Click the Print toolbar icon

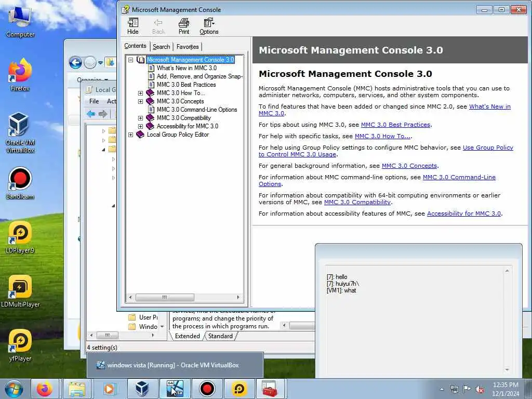pos(184,26)
